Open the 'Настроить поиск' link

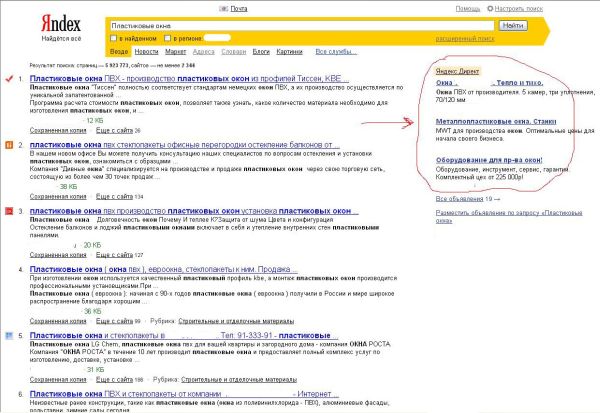[x=518, y=8]
